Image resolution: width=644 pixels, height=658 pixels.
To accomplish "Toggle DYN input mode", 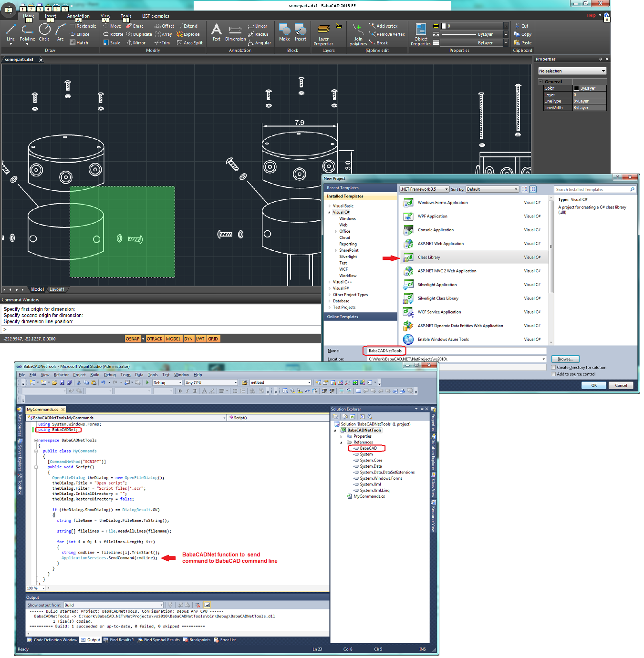I will tap(188, 339).
